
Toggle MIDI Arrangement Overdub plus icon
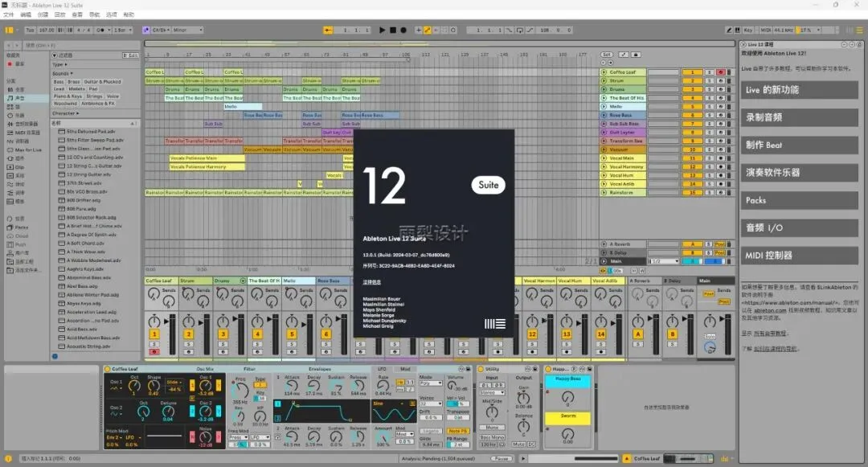(419, 30)
